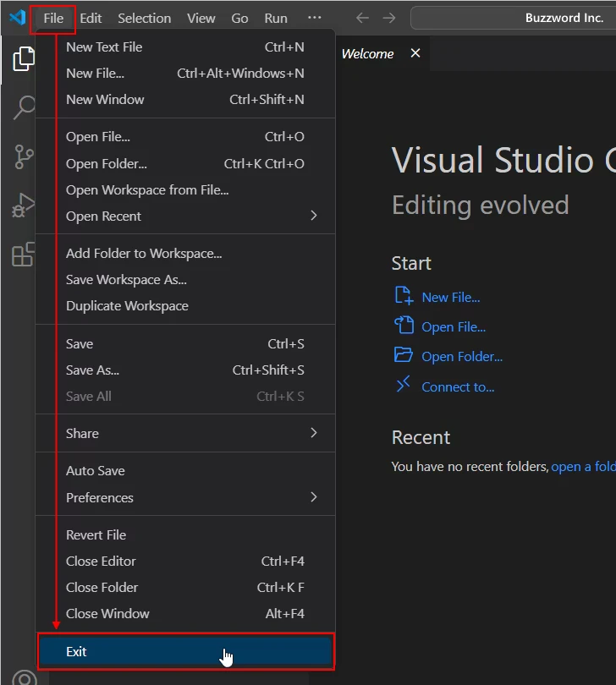This screenshot has width=616, height=685.
Task: Open the Source Control view
Action: pyautogui.click(x=24, y=156)
